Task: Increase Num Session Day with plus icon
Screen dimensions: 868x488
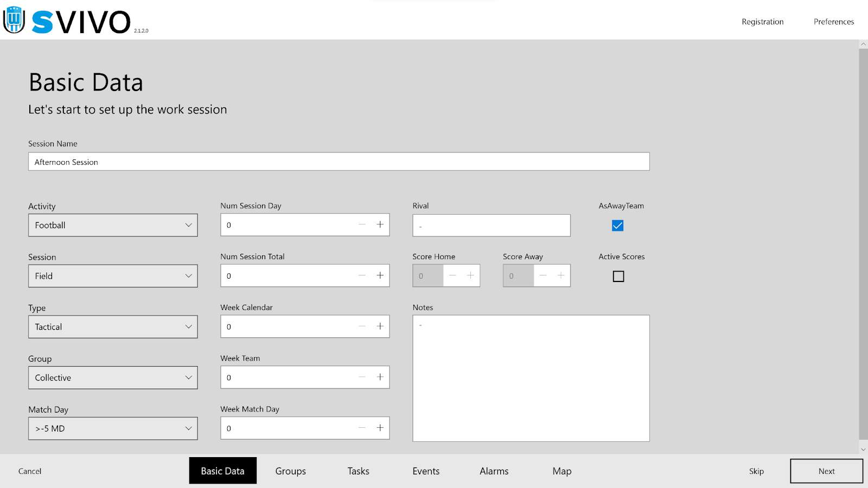Action: tap(380, 224)
